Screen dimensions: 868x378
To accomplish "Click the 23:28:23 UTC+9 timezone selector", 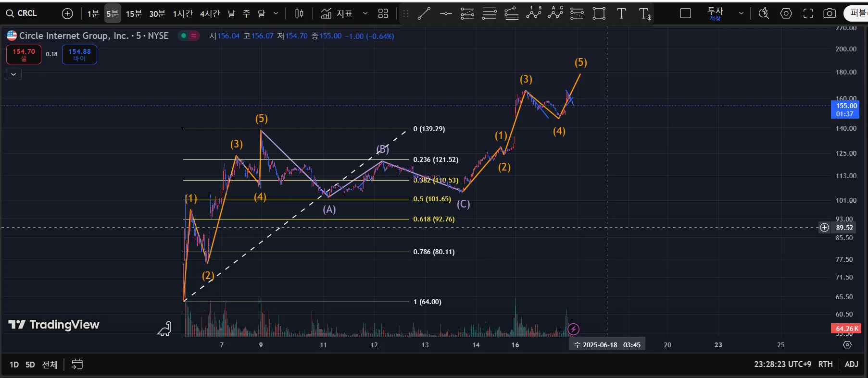I will click(782, 364).
